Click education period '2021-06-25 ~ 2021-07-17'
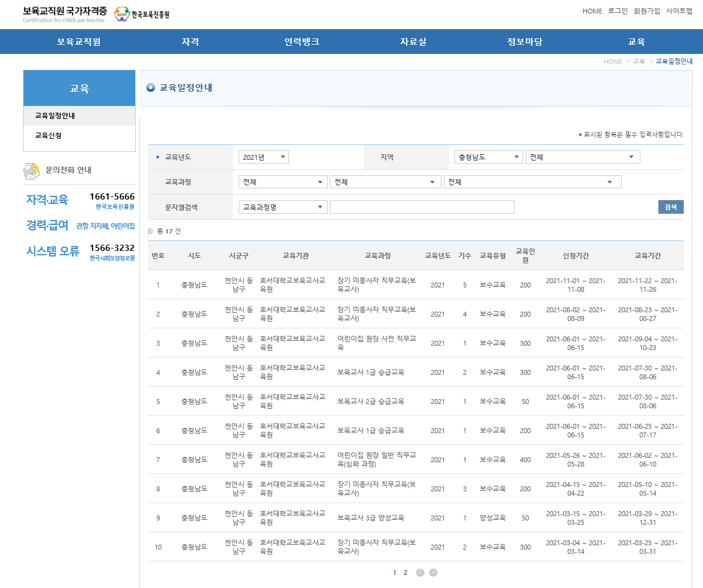 [647, 431]
